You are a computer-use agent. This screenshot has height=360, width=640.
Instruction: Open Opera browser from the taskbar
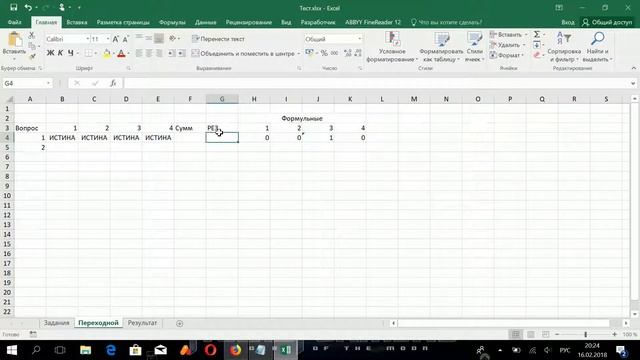(x=211, y=350)
